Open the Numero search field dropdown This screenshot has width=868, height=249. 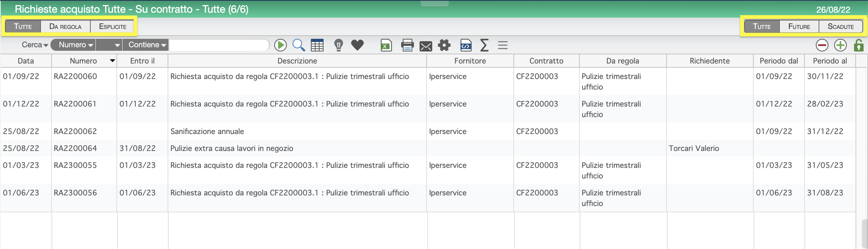73,45
